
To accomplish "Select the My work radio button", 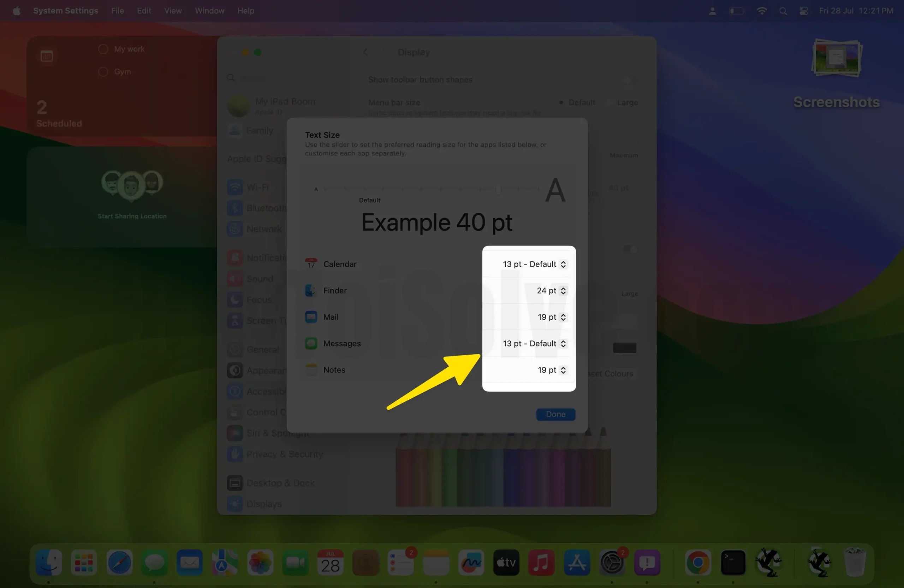I will (x=102, y=49).
